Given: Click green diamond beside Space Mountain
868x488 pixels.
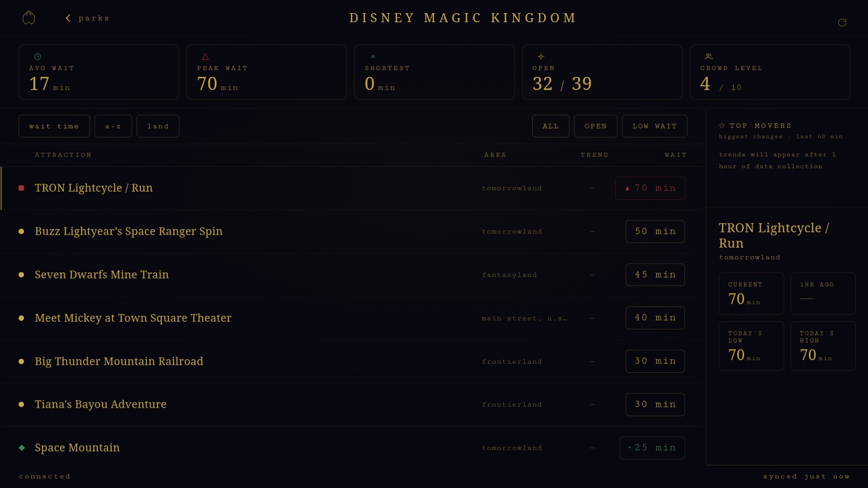Looking at the screenshot, I should coord(22,447).
